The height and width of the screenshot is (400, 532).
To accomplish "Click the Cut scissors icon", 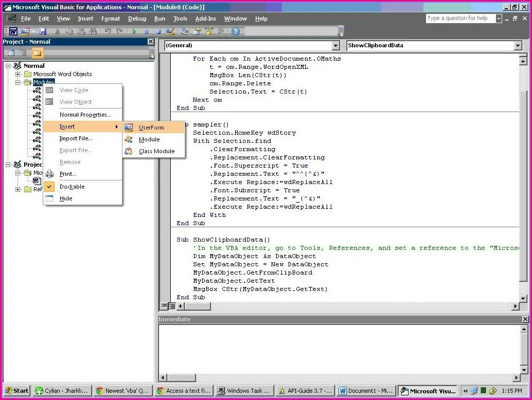I will point(57,31).
